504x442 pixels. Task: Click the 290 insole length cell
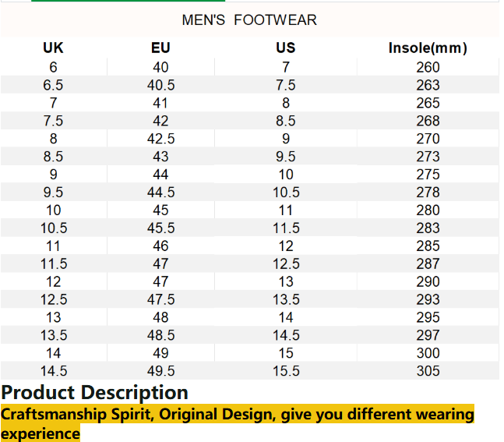pos(428,281)
